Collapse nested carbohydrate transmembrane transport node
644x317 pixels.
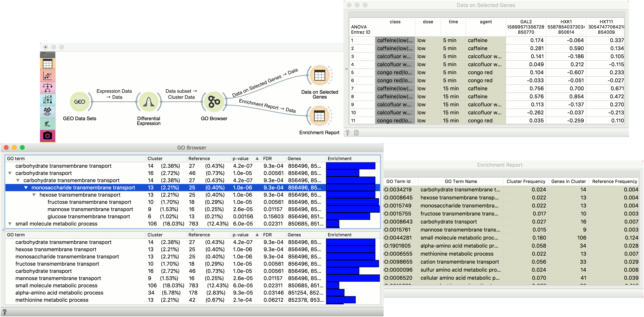tap(18, 180)
